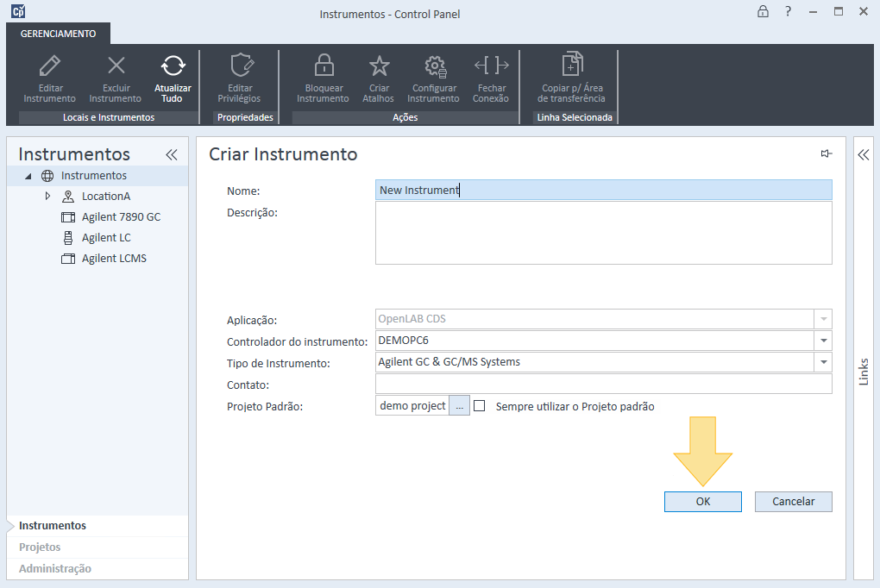Click the pin icon beside Criar Instrumento
Screen dimensions: 880x588
pos(827,153)
